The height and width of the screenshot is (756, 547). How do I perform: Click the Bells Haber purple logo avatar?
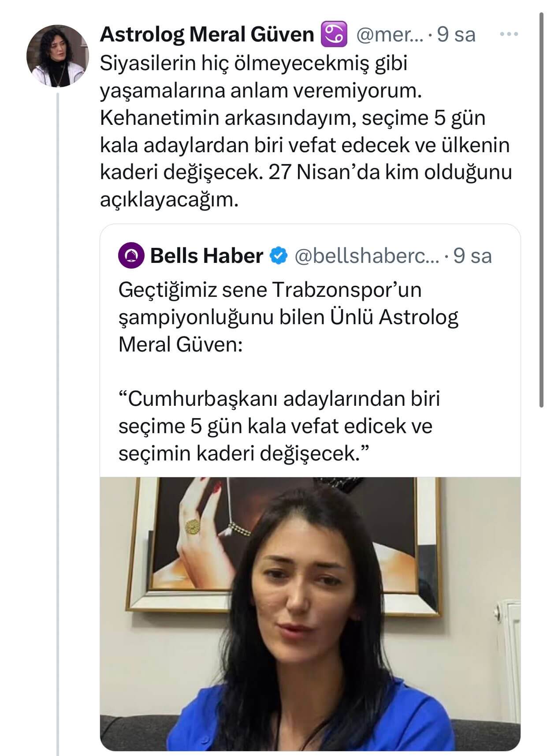131,256
